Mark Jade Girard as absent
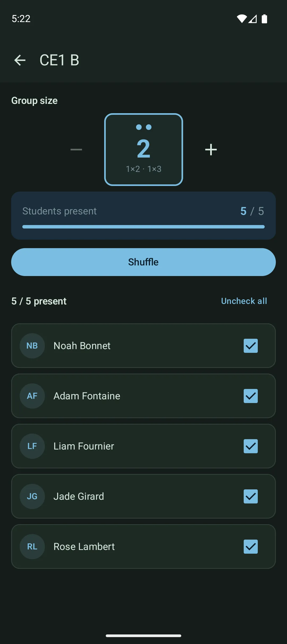The height and width of the screenshot is (644, 287). pyautogui.click(x=251, y=496)
